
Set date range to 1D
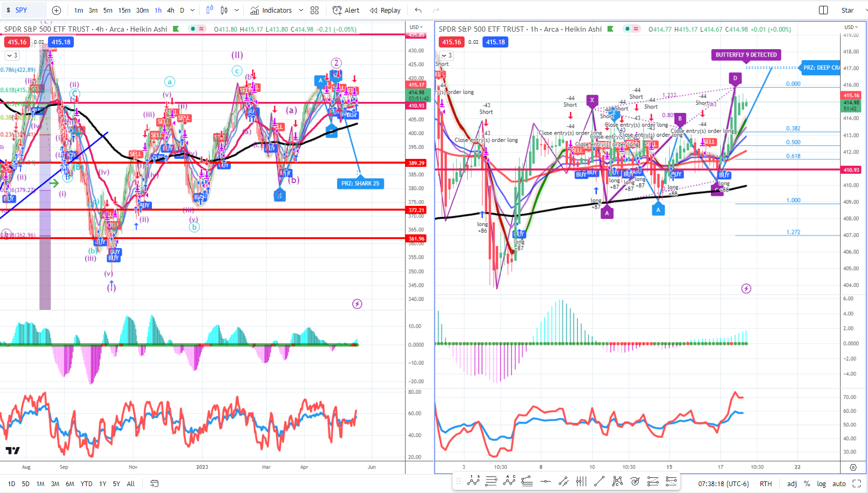(12, 483)
